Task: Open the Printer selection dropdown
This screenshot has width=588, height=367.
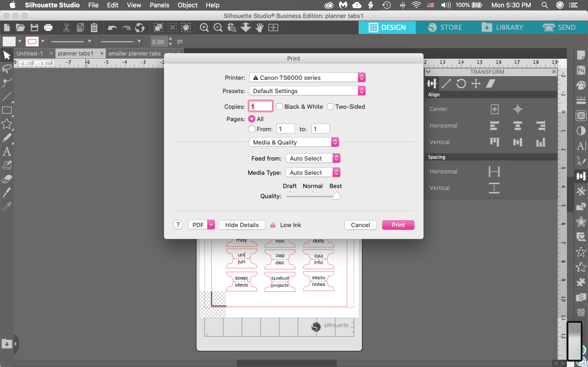Action: (307, 78)
